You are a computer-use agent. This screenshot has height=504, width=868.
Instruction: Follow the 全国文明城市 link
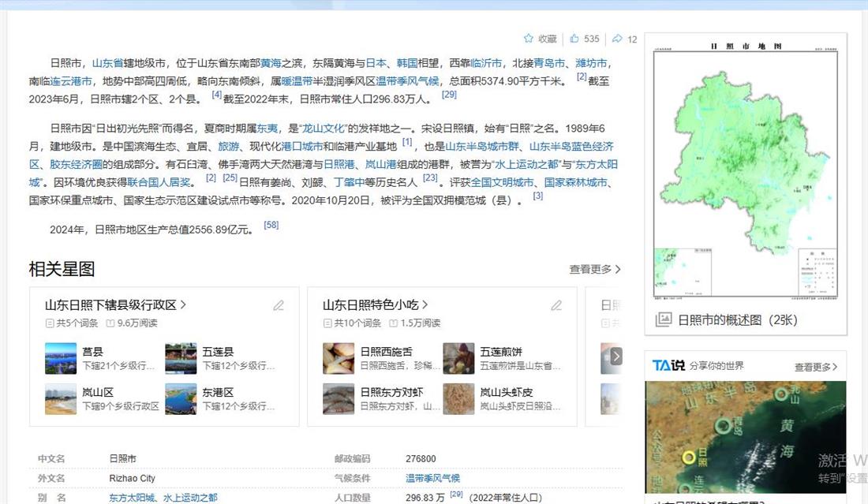(502, 182)
